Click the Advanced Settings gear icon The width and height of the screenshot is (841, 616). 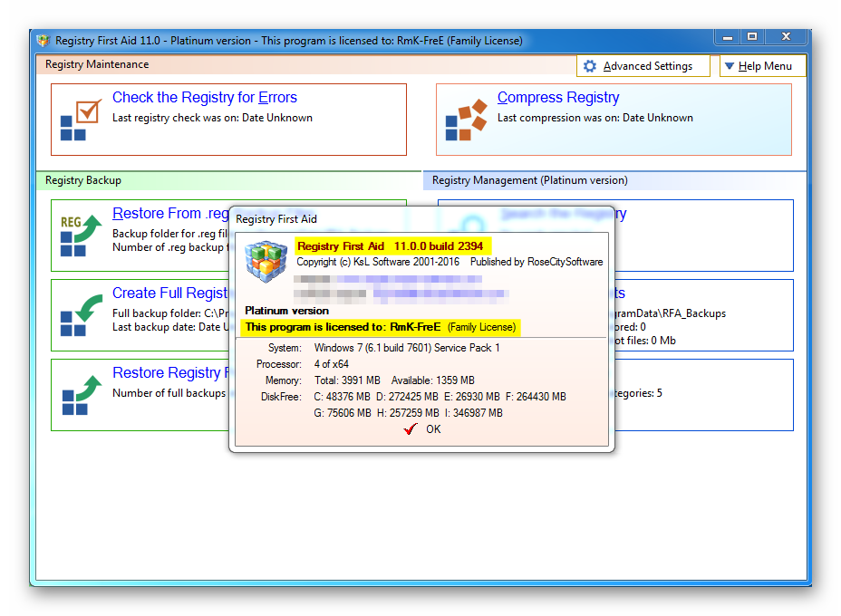[590, 66]
